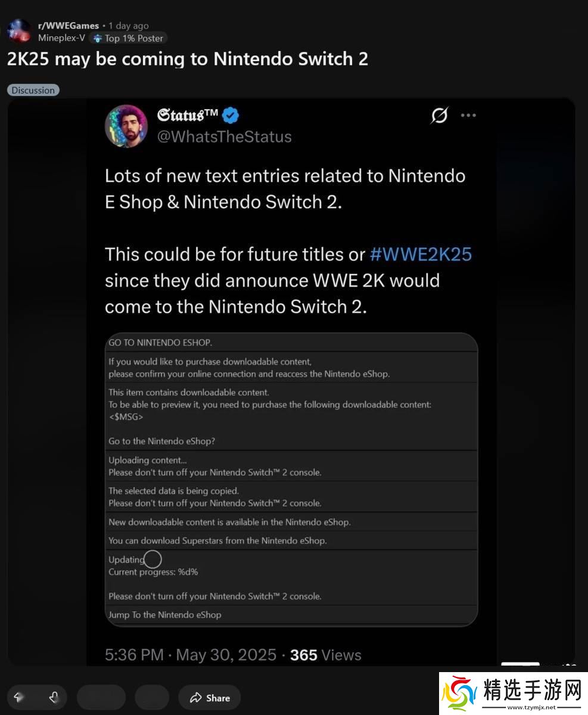The image size is (588, 715).
Task: Click the blue verified checkmark badge
Action: click(231, 115)
